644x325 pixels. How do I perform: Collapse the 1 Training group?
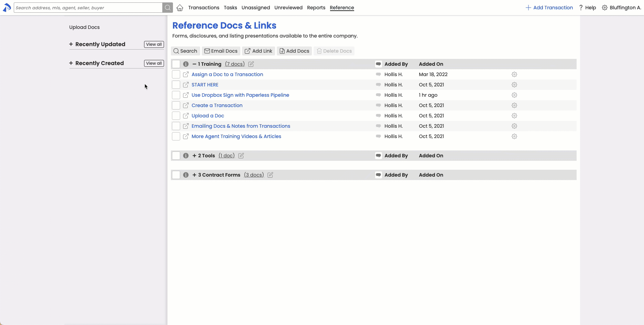[x=194, y=64]
